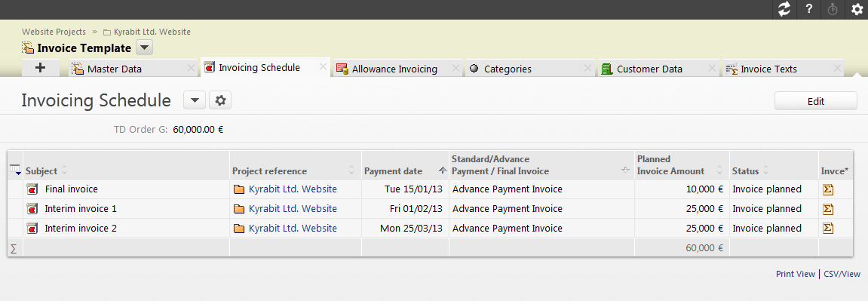Open the Interim invoice 2 subject
Screen dimensions: 868x301
(x=81, y=228)
